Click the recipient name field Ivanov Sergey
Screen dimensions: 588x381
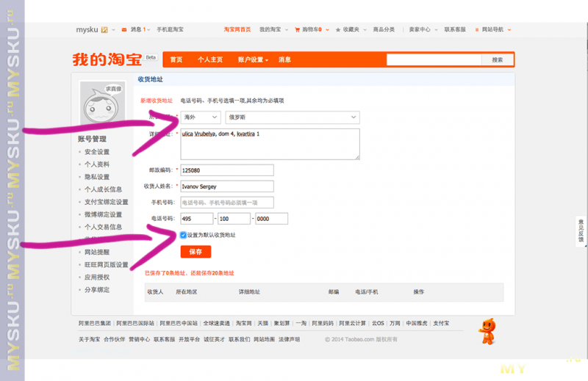[227, 186]
